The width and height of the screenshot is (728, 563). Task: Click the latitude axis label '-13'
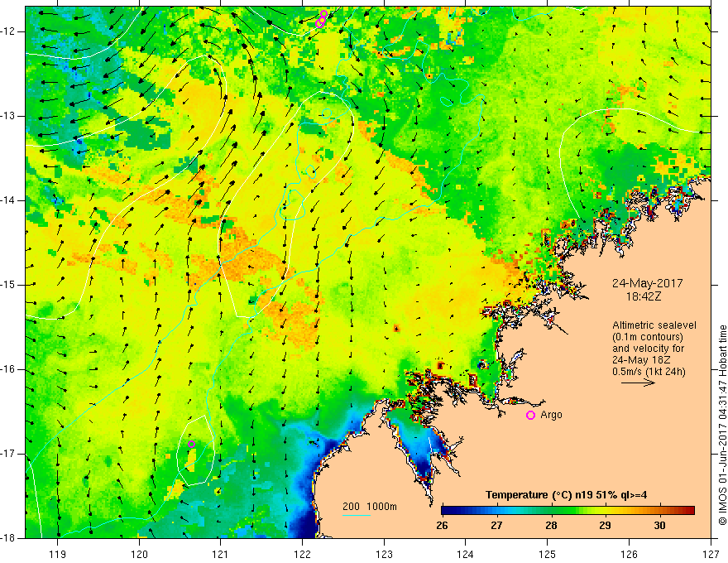pos(8,116)
